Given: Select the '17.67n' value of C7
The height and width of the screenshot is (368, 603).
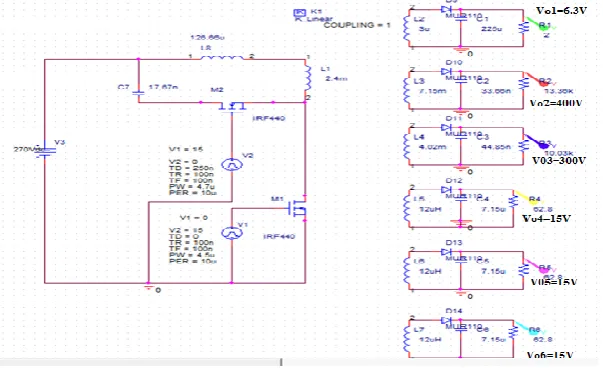Looking at the screenshot, I should 163,87.
